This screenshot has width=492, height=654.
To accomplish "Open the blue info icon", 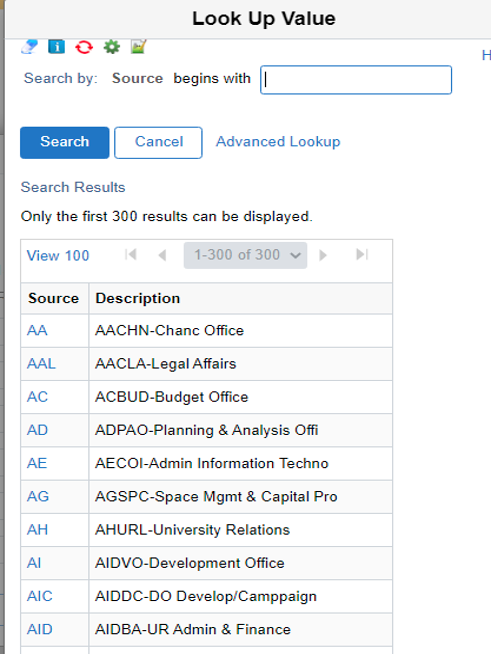I will coord(57,46).
